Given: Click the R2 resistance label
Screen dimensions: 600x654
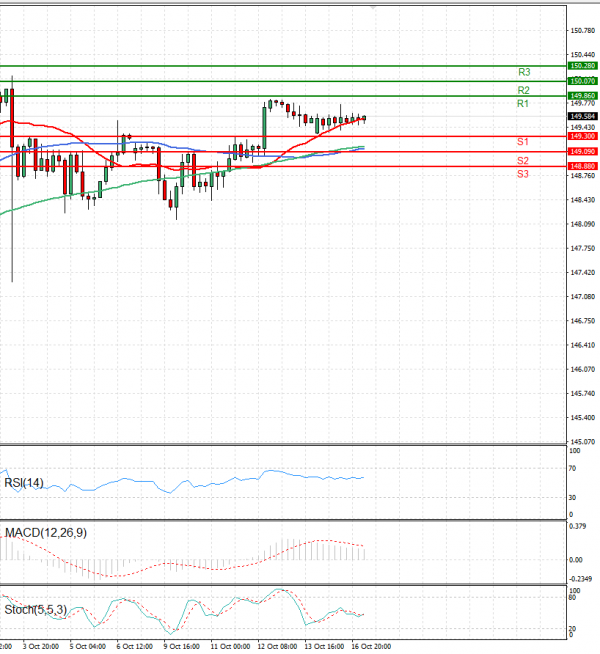Looking at the screenshot, I should (523, 90).
